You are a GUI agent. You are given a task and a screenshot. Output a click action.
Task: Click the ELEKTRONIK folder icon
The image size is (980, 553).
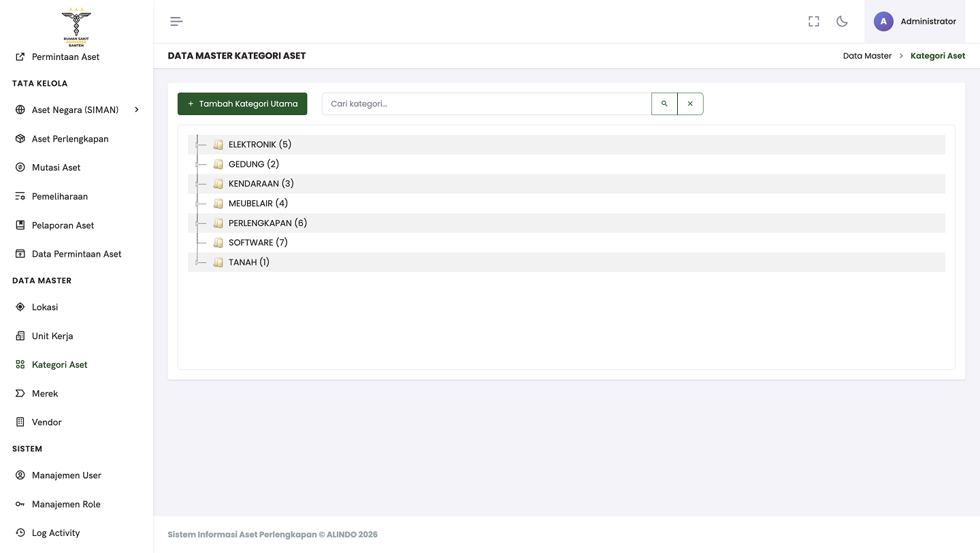[x=218, y=144]
